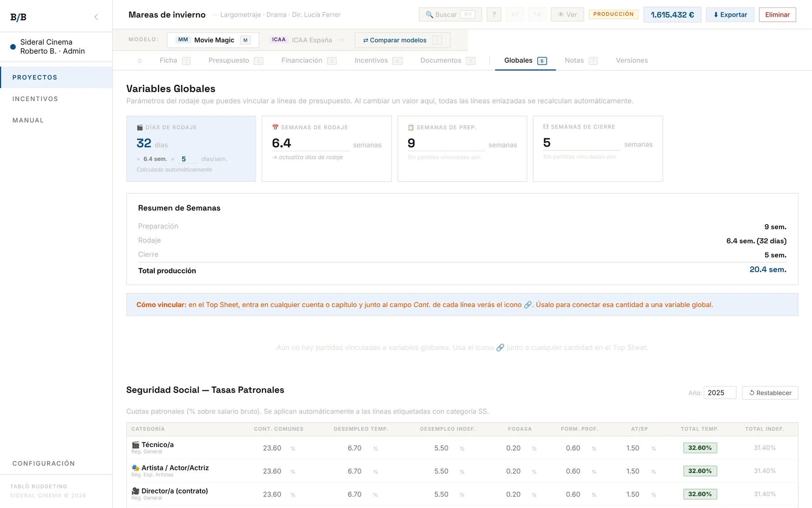Select the Versiones tab
Viewport: 812px width, 508px height.
click(x=632, y=61)
